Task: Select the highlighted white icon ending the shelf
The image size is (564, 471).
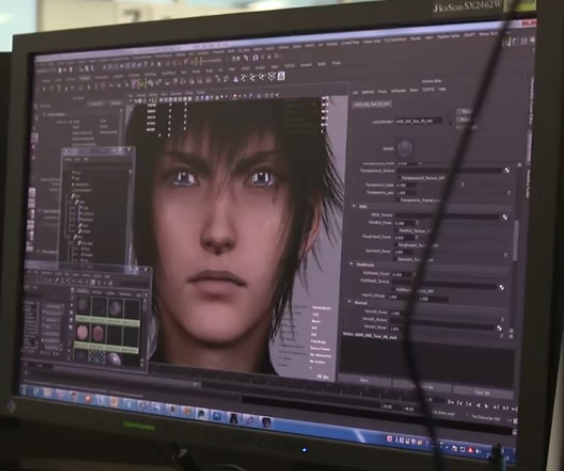Action: click(x=281, y=76)
